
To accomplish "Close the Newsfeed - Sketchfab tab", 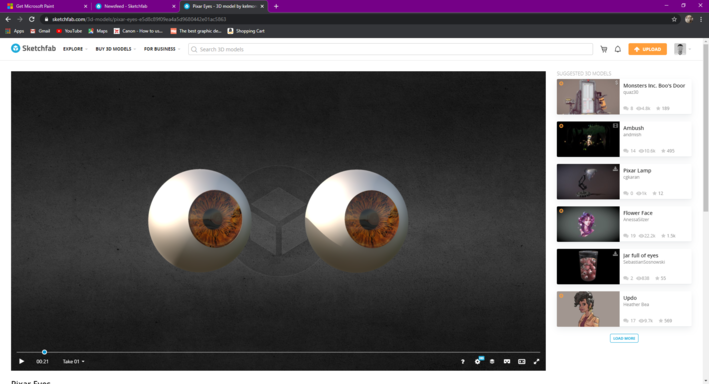I will pos(174,6).
